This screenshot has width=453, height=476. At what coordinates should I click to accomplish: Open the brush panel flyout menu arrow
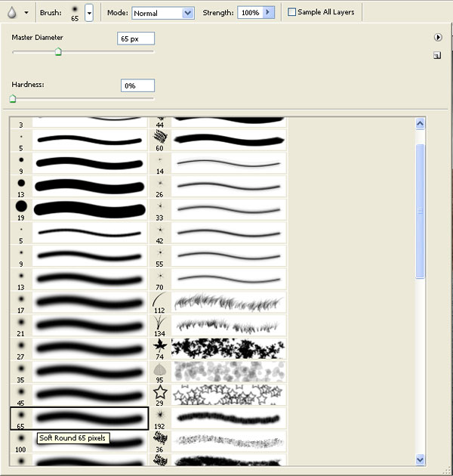coord(437,37)
